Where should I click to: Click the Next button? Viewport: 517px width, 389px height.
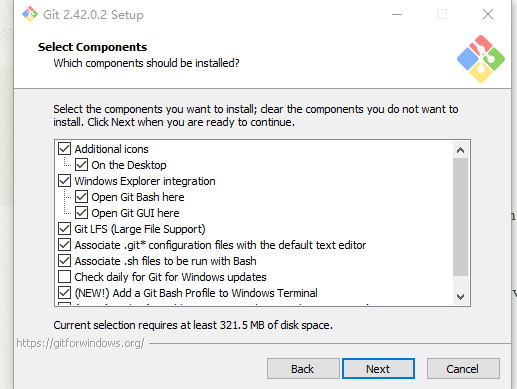(378, 369)
